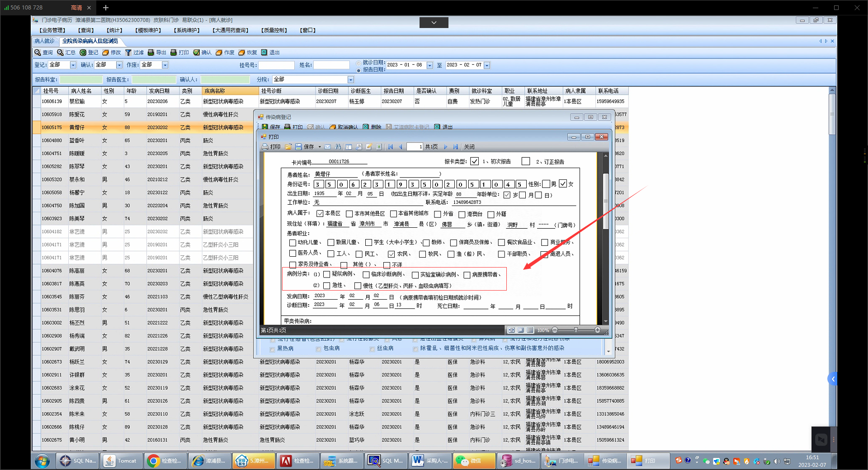Open Tomcat from the taskbar
This screenshot has width=868, height=470.
121,461
